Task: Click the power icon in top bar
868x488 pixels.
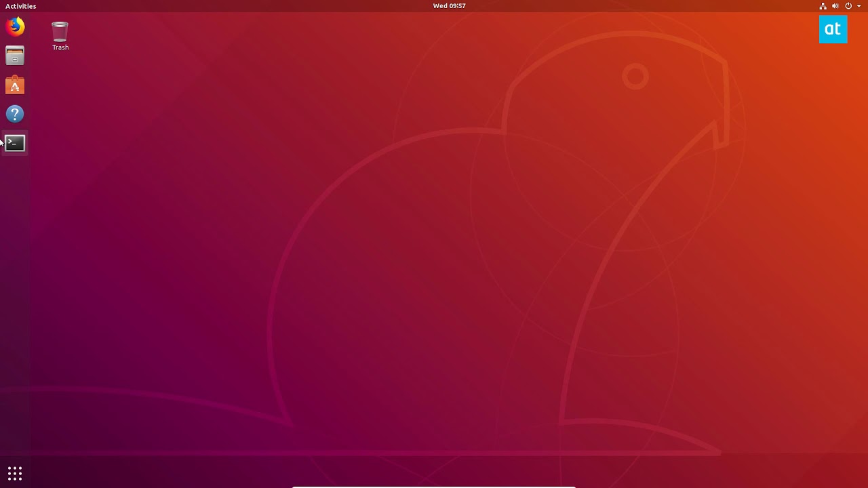Action: (848, 6)
